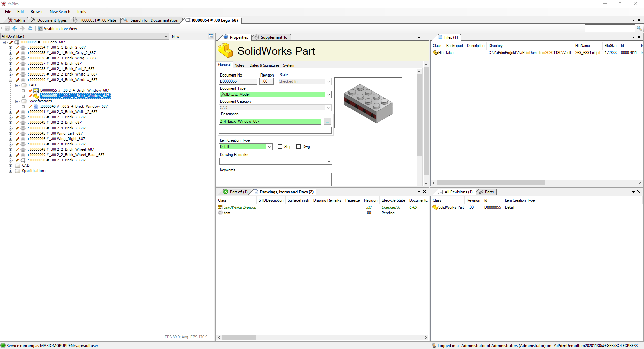
Task: Open the Browse menu
Action: [x=37, y=12]
